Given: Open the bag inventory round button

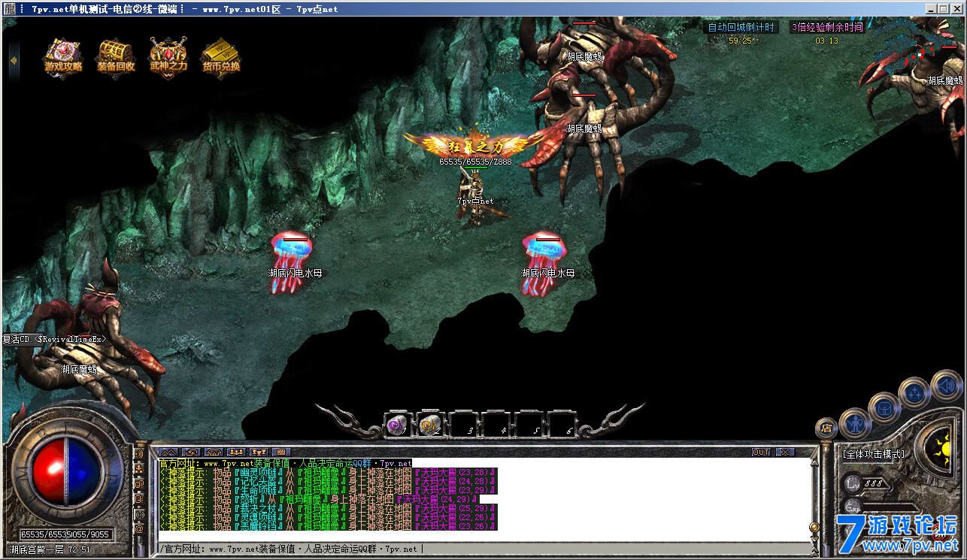Looking at the screenshot, I should click(884, 407).
